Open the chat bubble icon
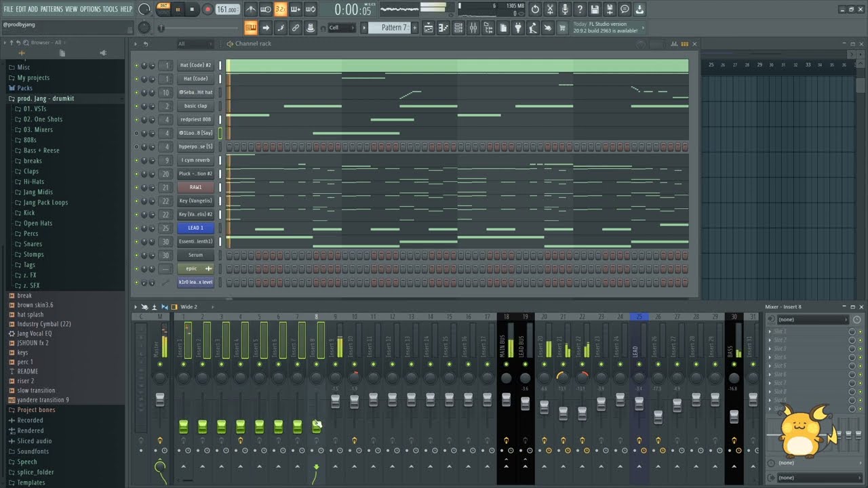Screen dimensions: 868x488 pos(625,9)
